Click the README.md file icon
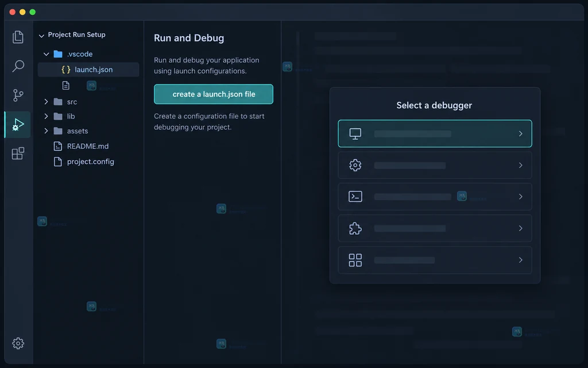The height and width of the screenshot is (368, 588). tap(58, 146)
